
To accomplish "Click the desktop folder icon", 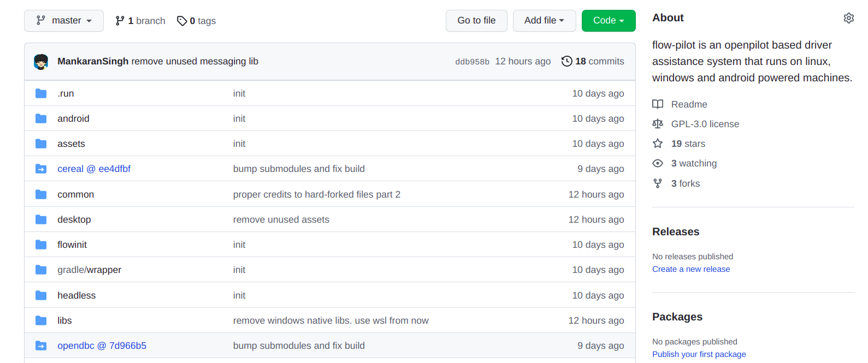I will pyautogui.click(x=41, y=219).
